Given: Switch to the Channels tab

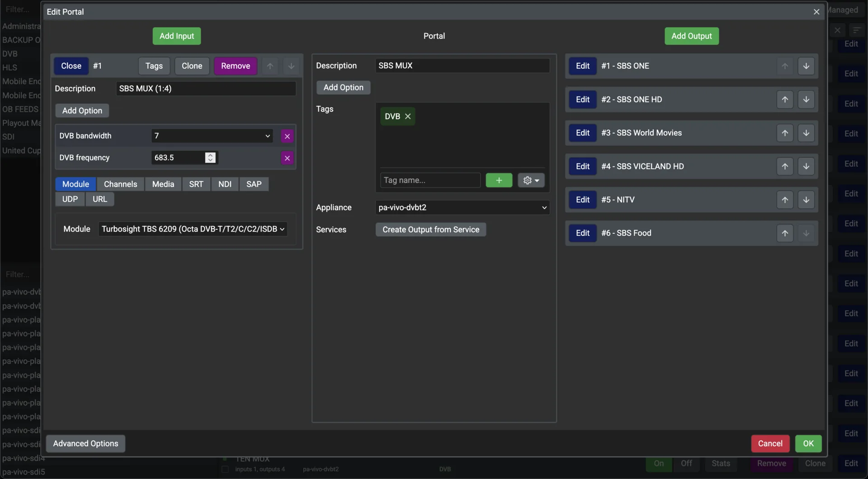Looking at the screenshot, I should pos(120,184).
